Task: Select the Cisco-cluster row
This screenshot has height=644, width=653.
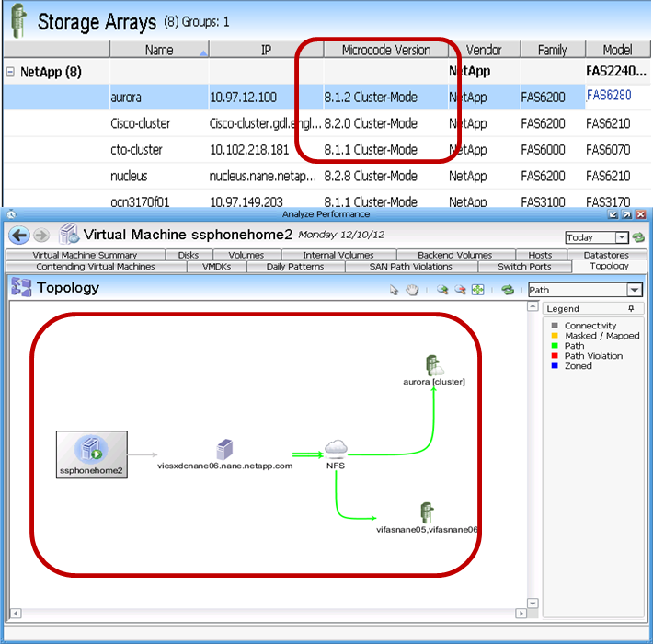Action: 326,123
